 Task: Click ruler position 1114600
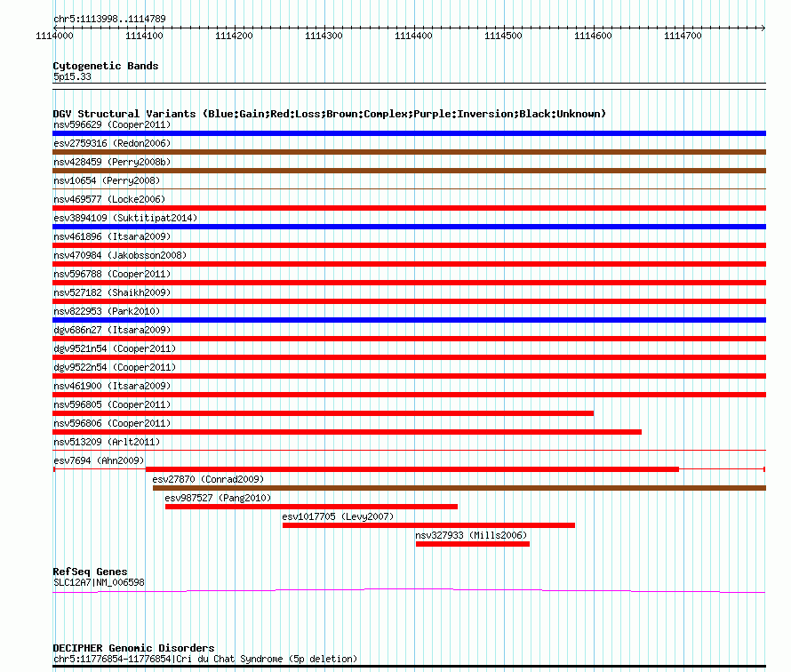pyautogui.click(x=594, y=36)
